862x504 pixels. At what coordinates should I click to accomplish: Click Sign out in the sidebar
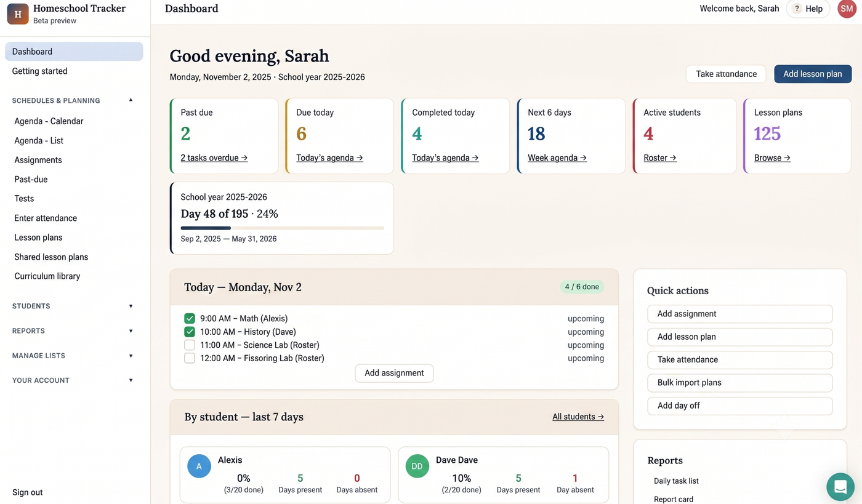click(28, 492)
